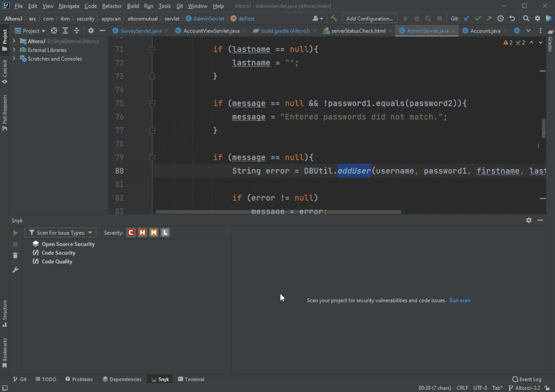Toggle the Critical severity filter
Viewport: 555px width, 392px height.
(x=131, y=233)
